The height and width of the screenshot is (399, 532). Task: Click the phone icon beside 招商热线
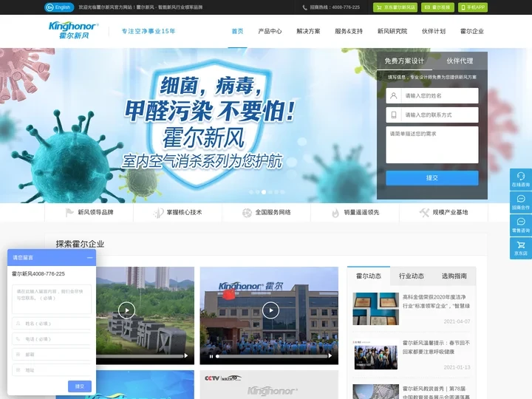pos(304,7)
